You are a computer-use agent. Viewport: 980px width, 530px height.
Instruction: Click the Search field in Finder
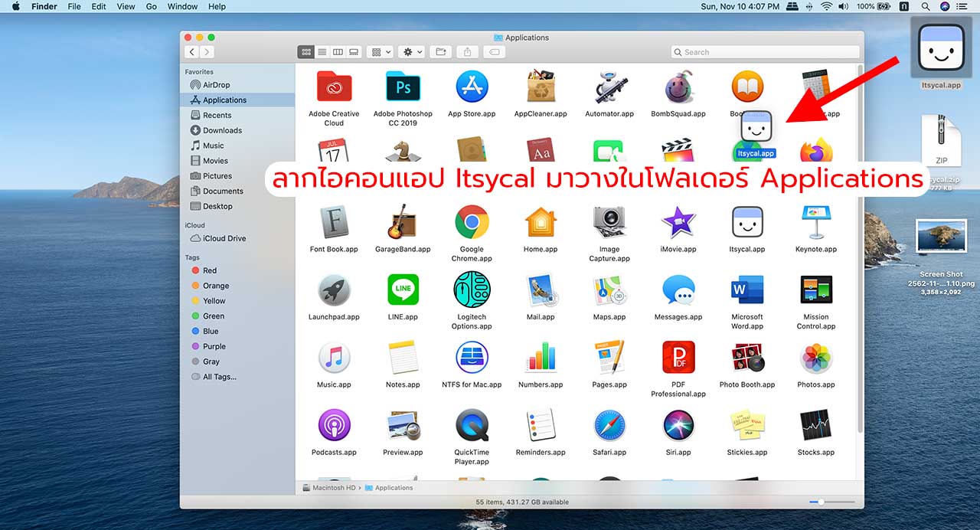coord(765,52)
